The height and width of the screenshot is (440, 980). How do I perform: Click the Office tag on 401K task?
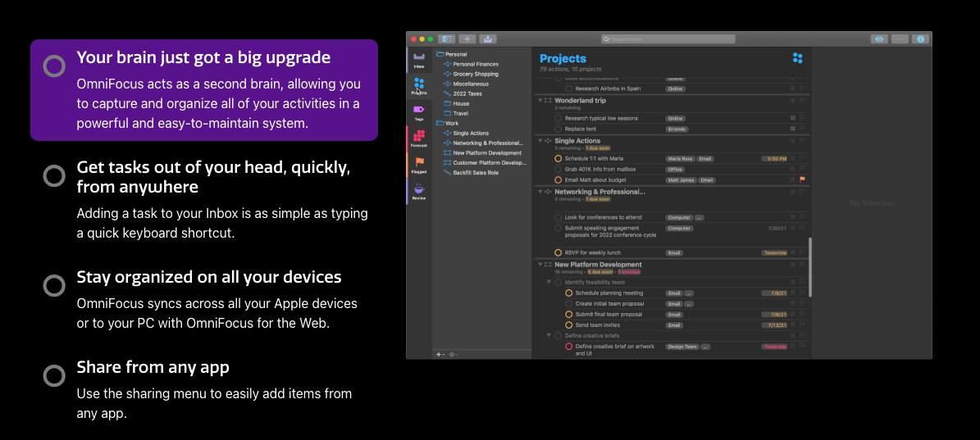[x=675, y=169]
